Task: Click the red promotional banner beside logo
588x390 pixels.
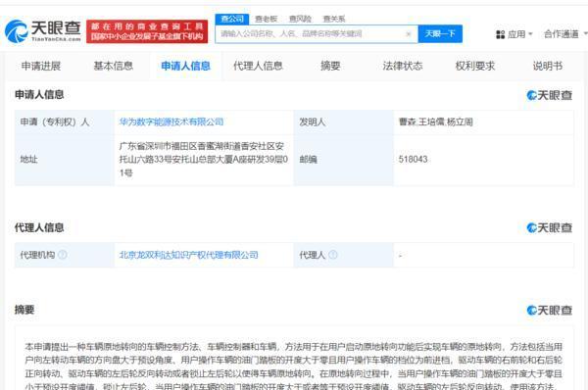Action: coord(147,31)
